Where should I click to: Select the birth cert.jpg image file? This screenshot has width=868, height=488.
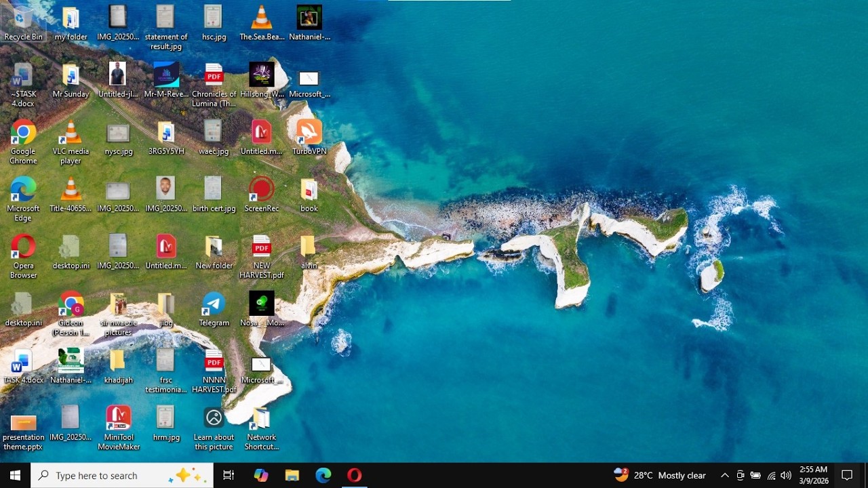coord(214,195)
